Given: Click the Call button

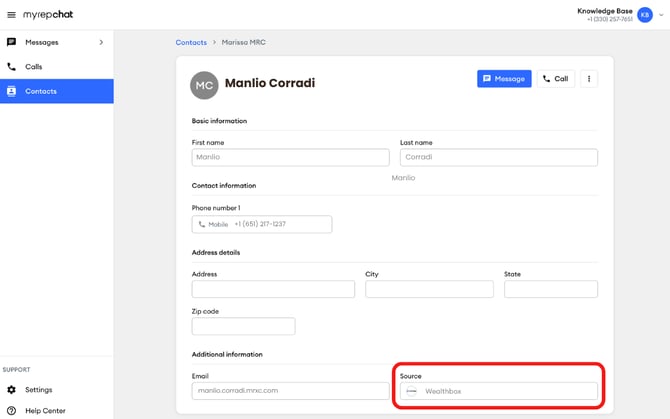Looking at the screenshot, I should pos(555,79).
